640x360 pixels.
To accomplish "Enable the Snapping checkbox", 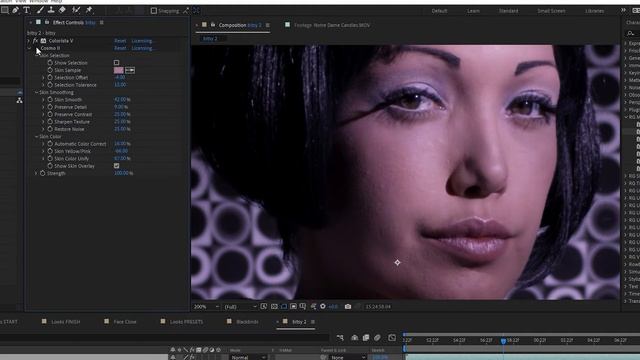I will (154, 11).
